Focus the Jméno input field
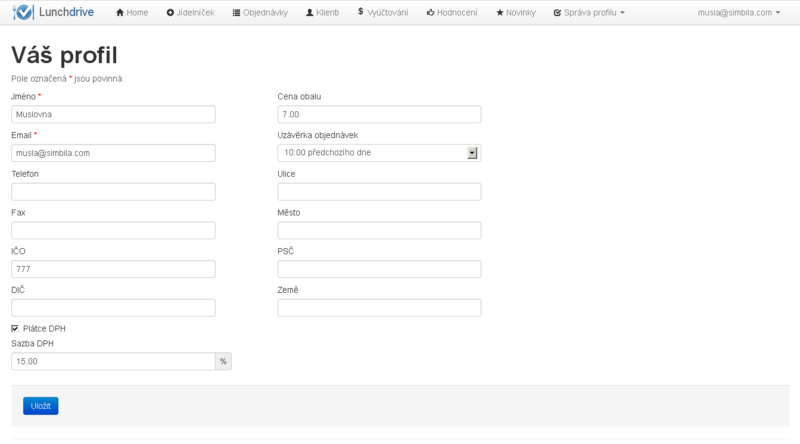The width and height of the screenshot is (800, 444). point(113,114)
